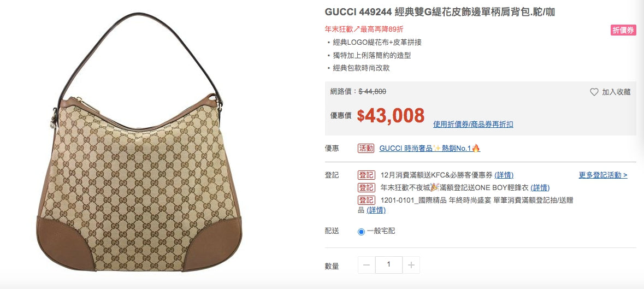Click the quantity input field
Image resolution: width=644 pixels, height=289 pixels.
point(388,265)
